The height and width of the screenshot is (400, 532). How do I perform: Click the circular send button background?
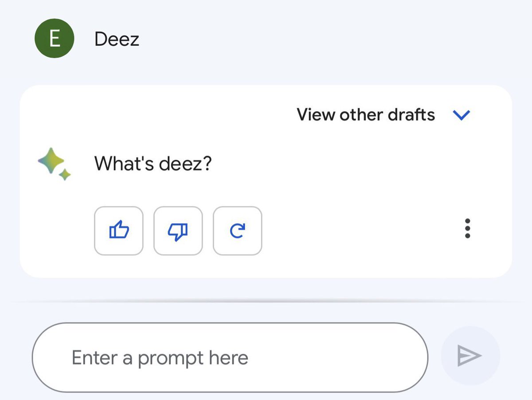tap(470, 356)
